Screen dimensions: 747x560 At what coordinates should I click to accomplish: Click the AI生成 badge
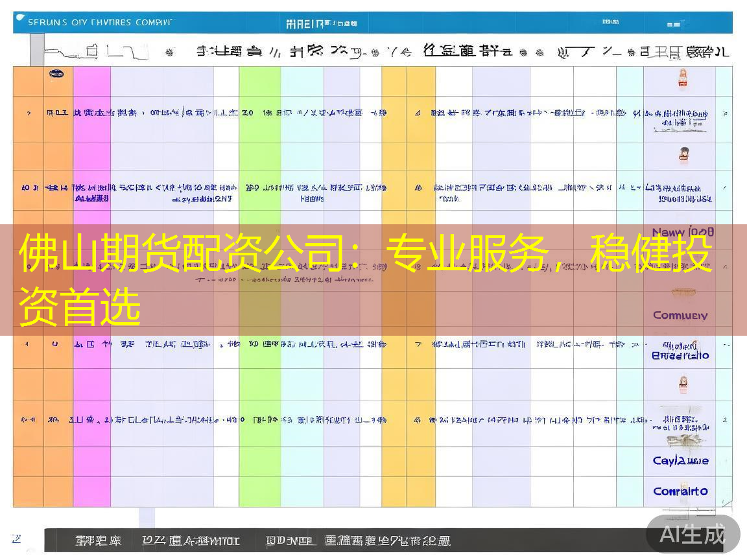(x=693, y=534)
